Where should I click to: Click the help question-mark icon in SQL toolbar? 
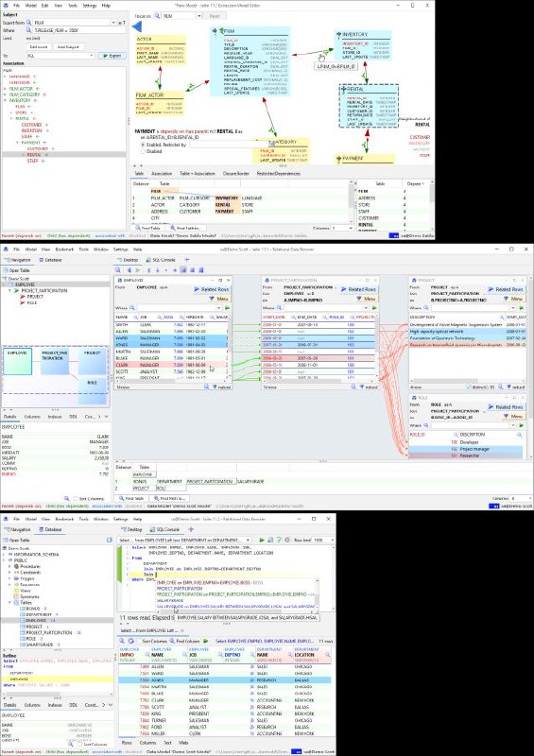[279, 540]
